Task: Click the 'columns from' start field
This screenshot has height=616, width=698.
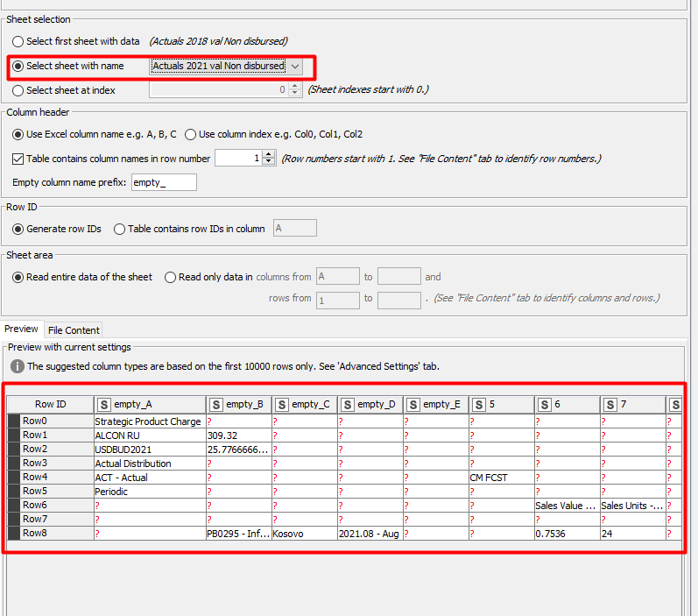Action: click(x=338, y=276)
